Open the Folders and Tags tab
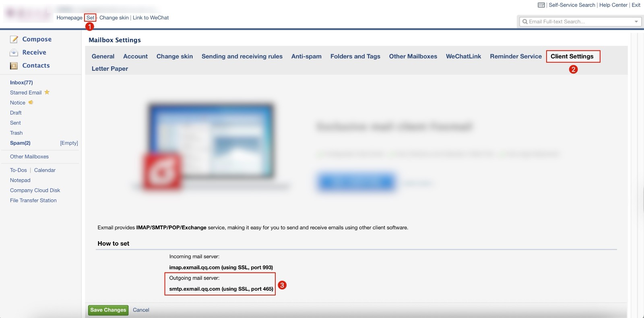 coord(355,56)
